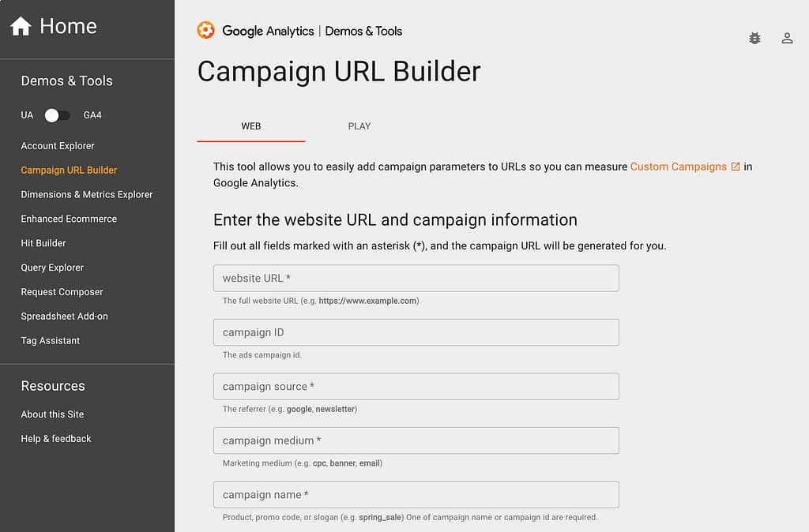Switch to the PLAY tab
The width and height of the screenshot is (809, 532).
click(x=359, y=126)
